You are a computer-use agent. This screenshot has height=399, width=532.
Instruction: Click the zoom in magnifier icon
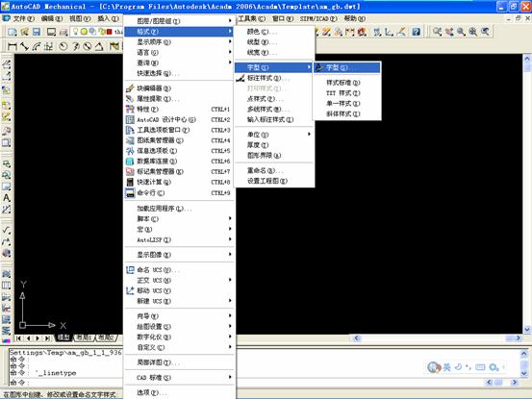click(461, 32)
